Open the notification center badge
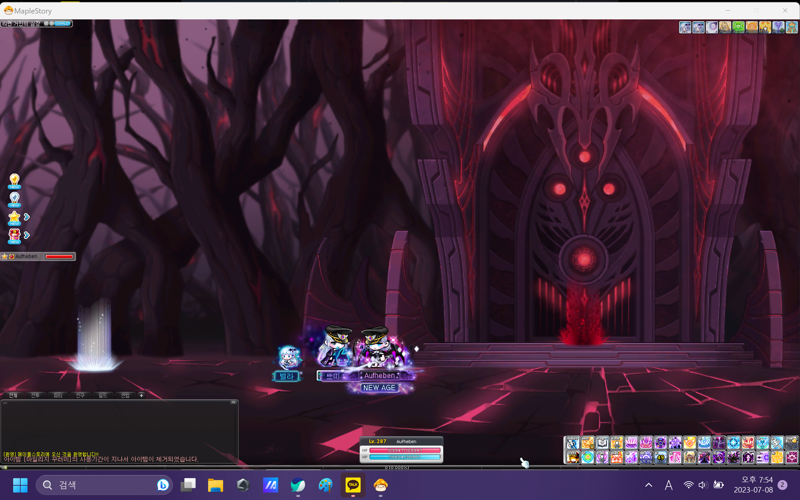This screenshot has width=800, height=500. (782, 485)
